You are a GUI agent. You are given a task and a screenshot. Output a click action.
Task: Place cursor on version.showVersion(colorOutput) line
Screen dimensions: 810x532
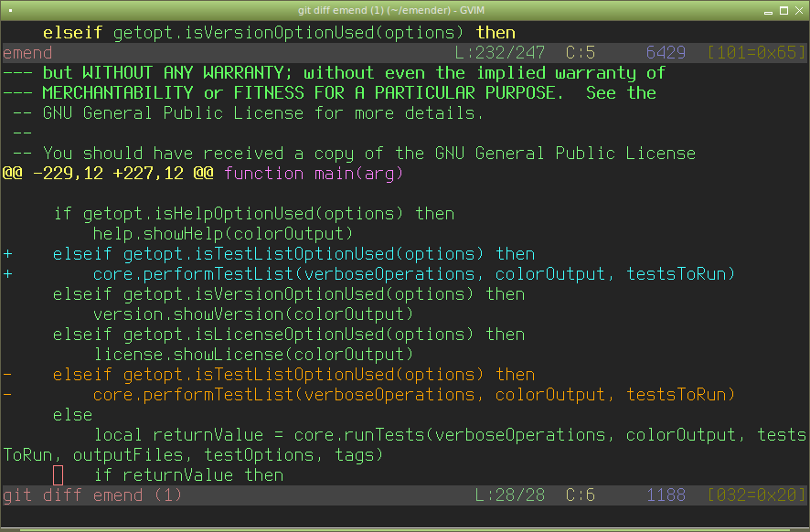253,314
